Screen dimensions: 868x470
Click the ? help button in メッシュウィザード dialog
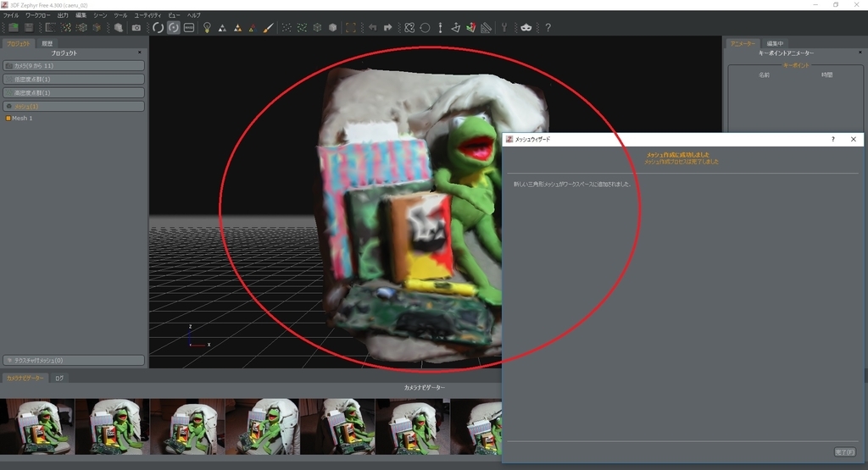click(x=832, y=140)
